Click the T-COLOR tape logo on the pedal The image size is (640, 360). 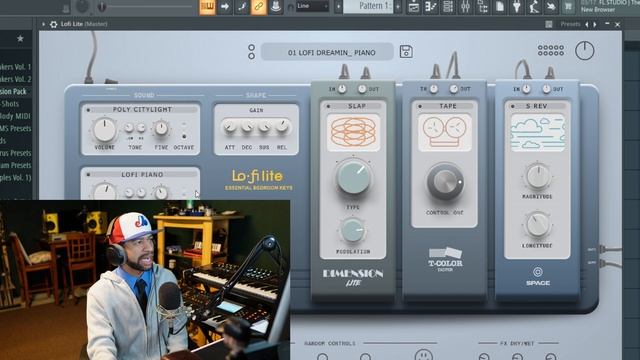pyautogui.click(x=445, y=259)
